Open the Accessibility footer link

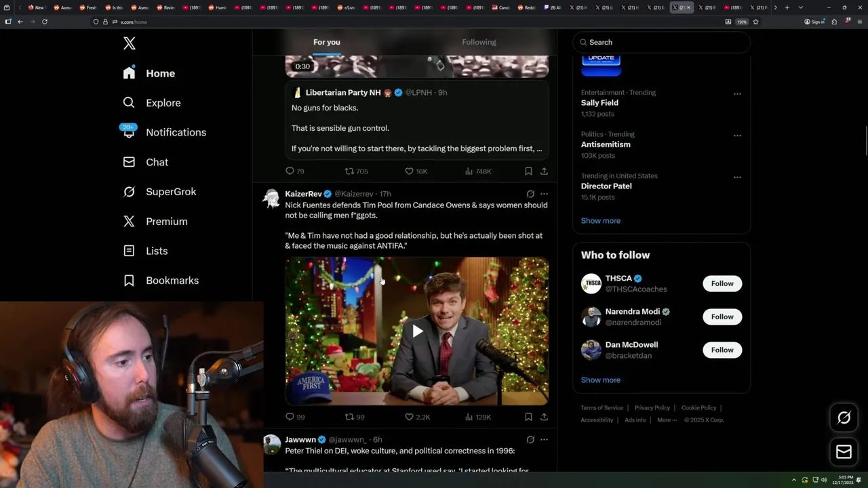[597, 420]
